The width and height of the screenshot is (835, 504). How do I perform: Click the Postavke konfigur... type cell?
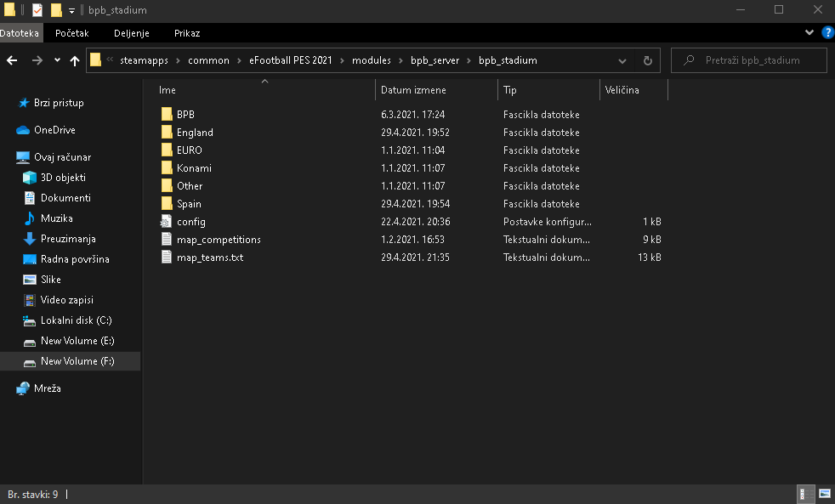point(547,221)
